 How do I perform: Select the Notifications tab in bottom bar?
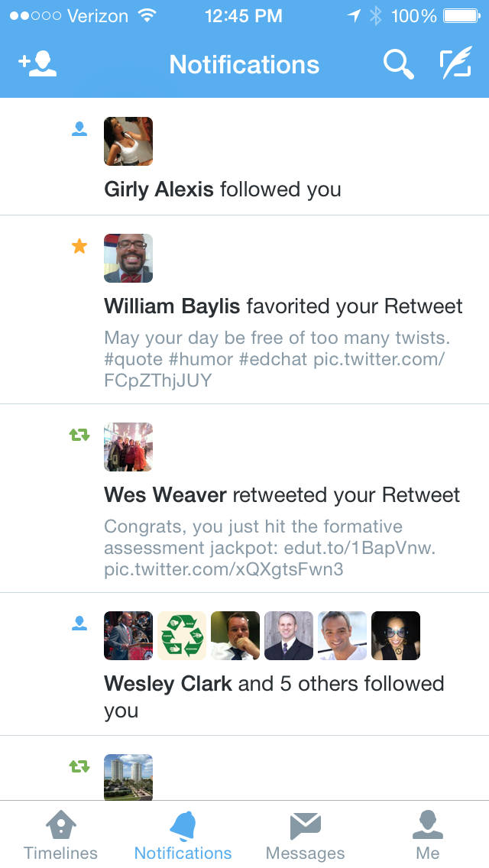coord(183,835)
